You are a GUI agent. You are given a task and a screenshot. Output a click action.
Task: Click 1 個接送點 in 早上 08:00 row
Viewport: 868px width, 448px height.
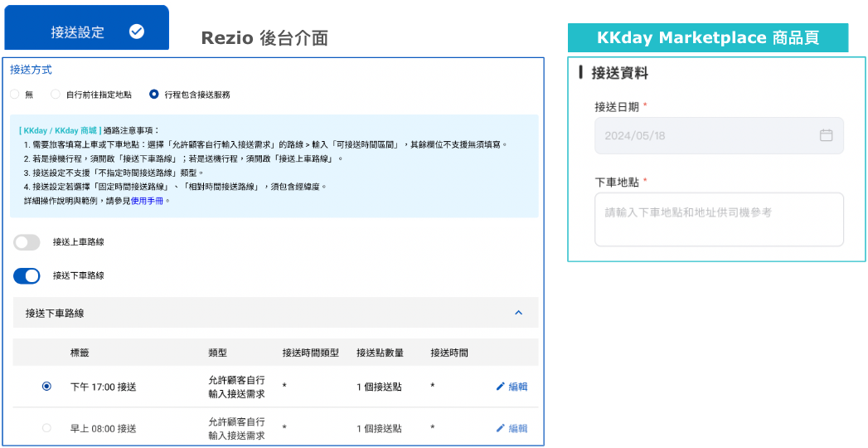tap(379, 428)
